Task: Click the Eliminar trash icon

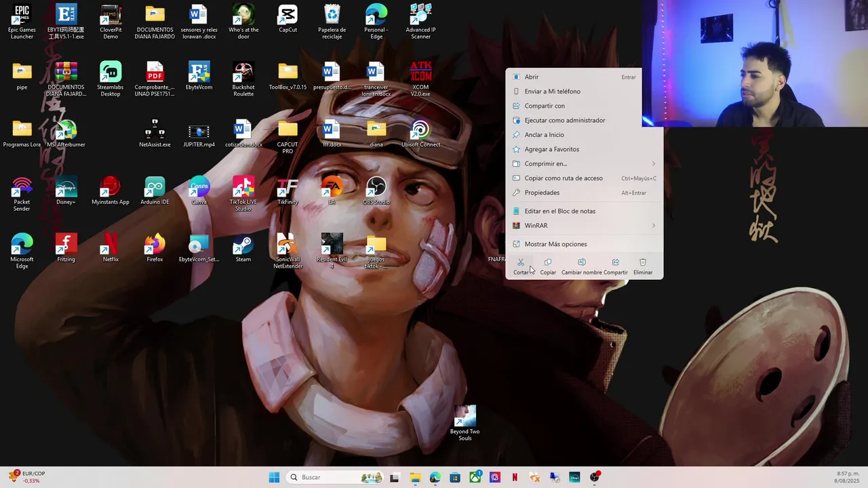Action: tap(643, 262)
